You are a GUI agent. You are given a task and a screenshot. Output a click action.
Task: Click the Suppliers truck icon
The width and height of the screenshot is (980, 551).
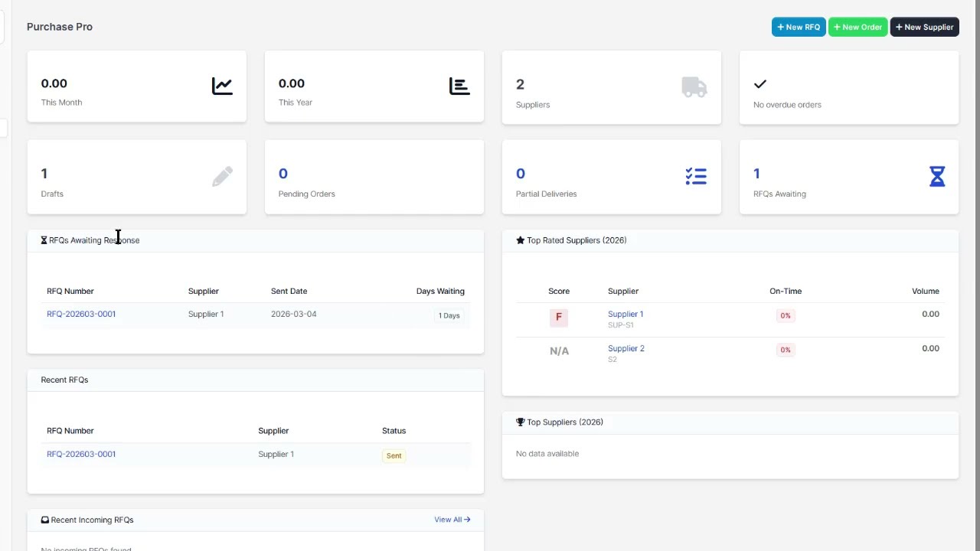click(694, 86)
